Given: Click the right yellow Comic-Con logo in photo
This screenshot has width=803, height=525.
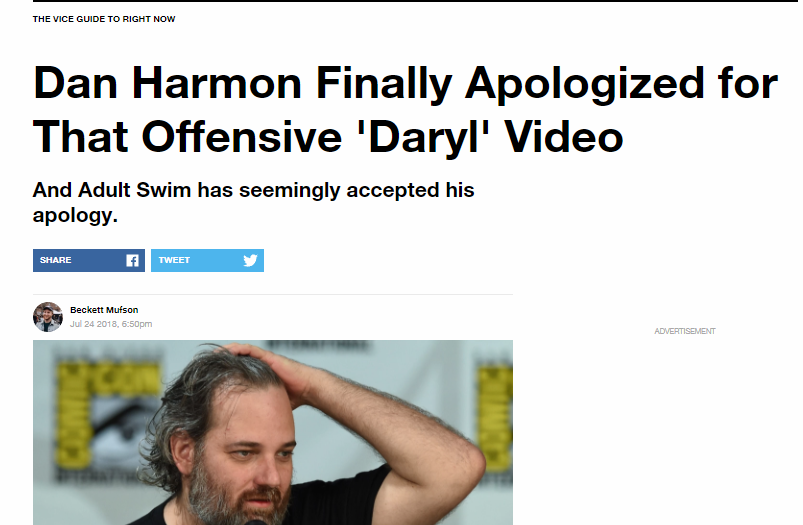Looking at the screenshot, I should [x=495, y=417].
